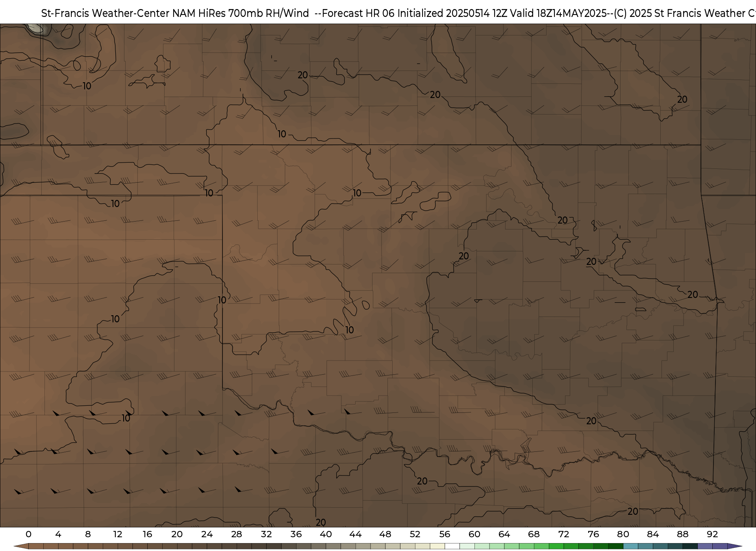Click the colorbar label "8"

tap(88, 534)
